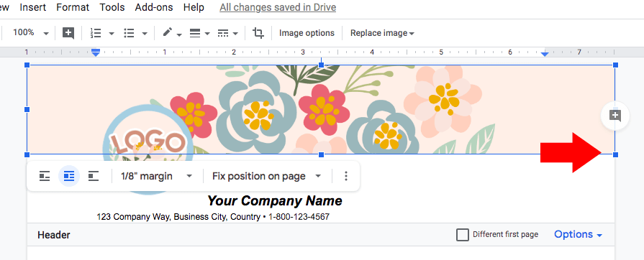Open the Format menu
The image size is (644, 260).
(x=73, y=7)
